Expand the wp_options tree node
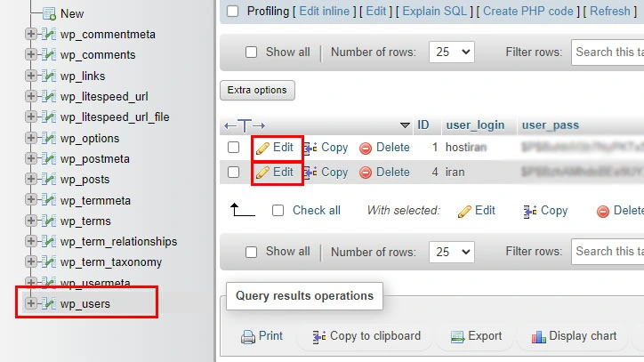Viewport: 644px width, 362px height. tap(30, 138)
